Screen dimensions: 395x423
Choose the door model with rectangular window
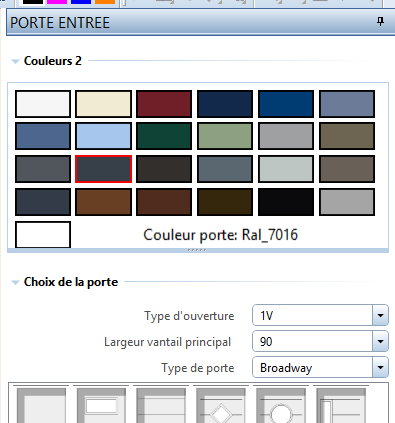[101, 404]
